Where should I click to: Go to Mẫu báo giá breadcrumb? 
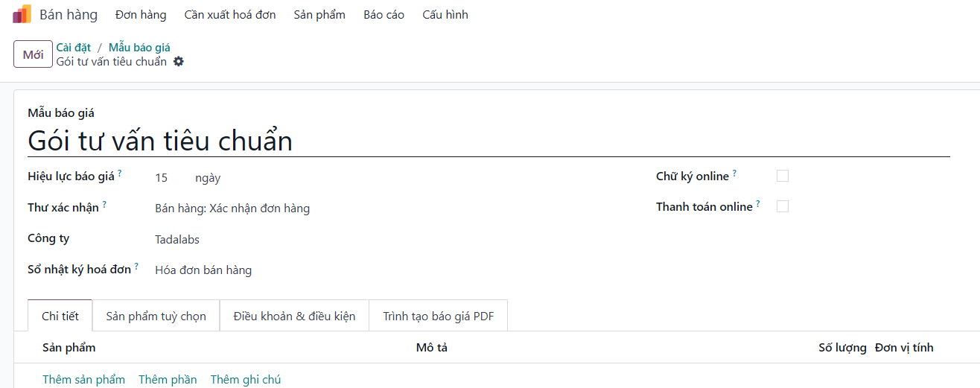pos(139,48)
